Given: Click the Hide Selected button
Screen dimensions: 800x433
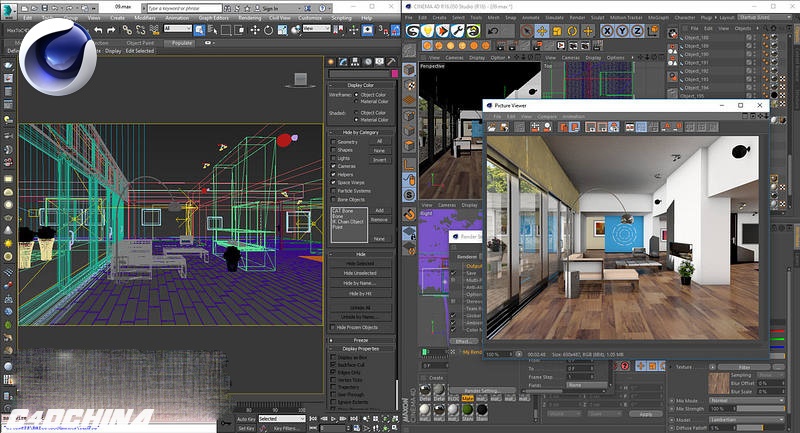Looking at the screenshot, I should click(x=360, y=264).
